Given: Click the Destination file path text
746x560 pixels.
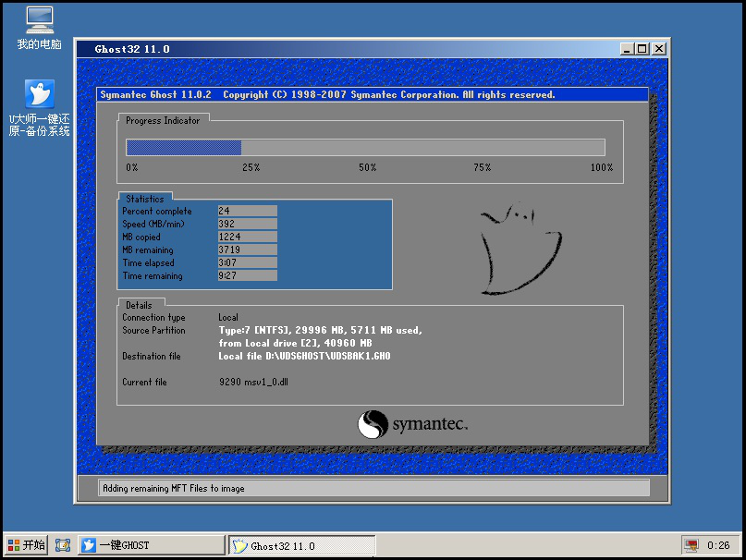Looking at the screenshot, I should pos(304,356).
